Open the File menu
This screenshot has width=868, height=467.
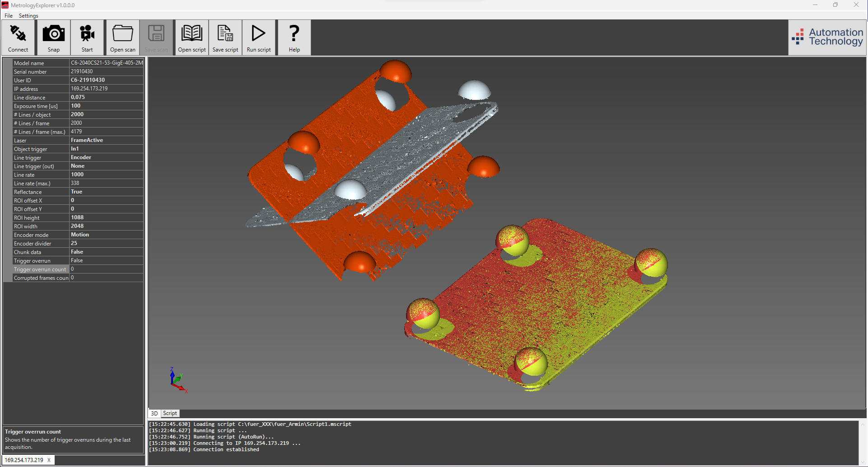tap(9, 15)
